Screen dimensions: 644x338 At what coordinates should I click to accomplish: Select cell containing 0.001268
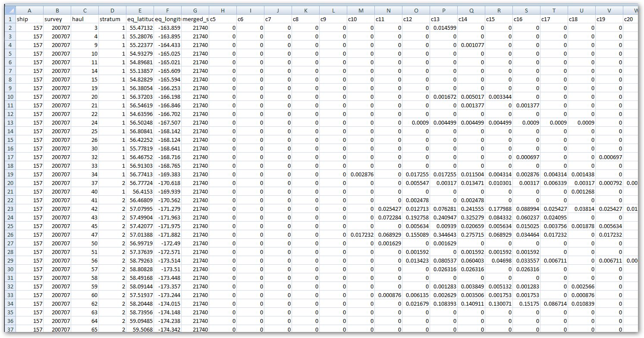click(x=581, y=191)
